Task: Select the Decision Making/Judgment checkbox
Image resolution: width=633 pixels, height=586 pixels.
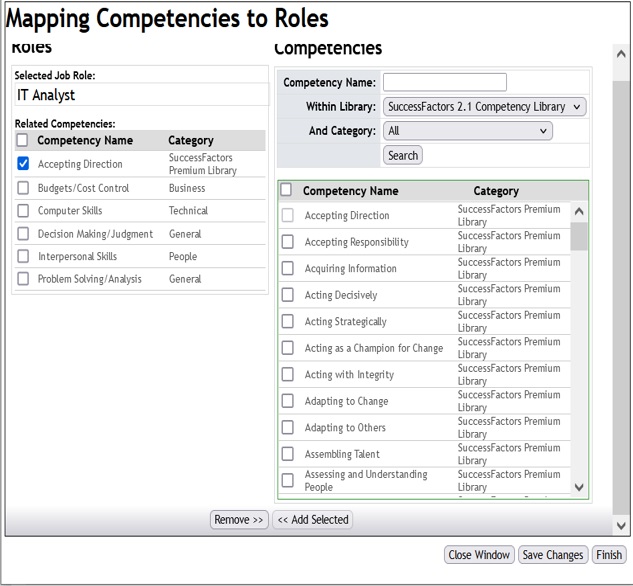Action: pos(23,233)
